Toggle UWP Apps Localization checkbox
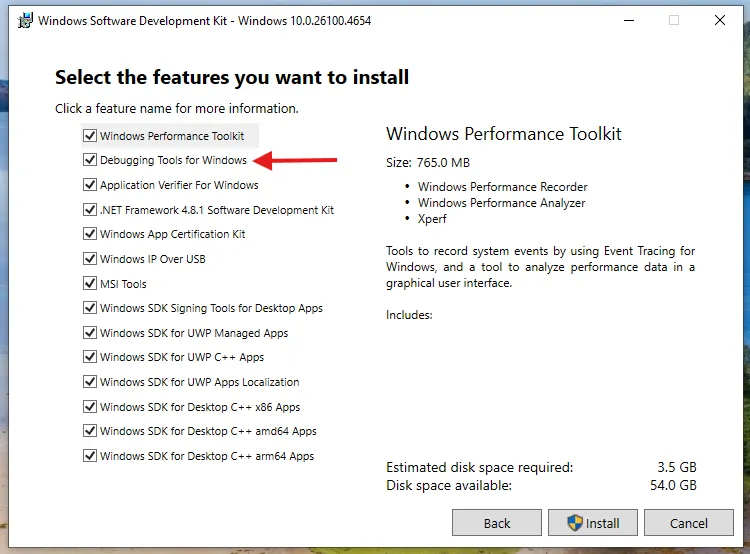The image size is (750, 554). tap(90, 382)
